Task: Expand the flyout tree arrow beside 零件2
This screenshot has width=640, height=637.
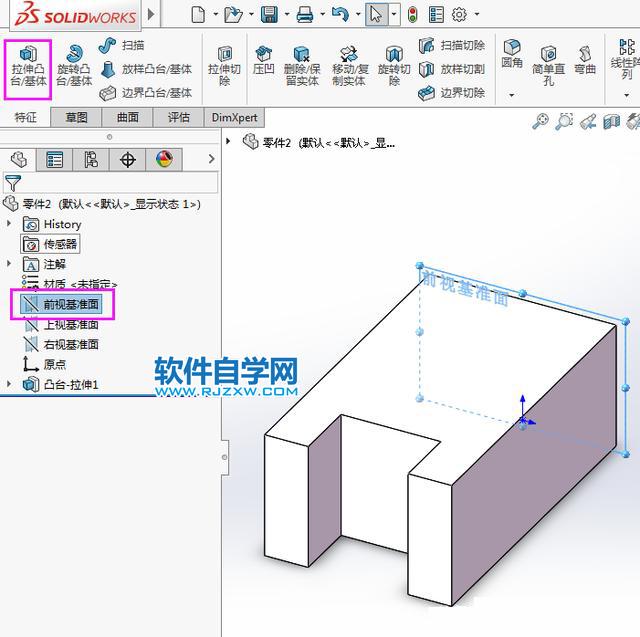Action: point(229,141)
